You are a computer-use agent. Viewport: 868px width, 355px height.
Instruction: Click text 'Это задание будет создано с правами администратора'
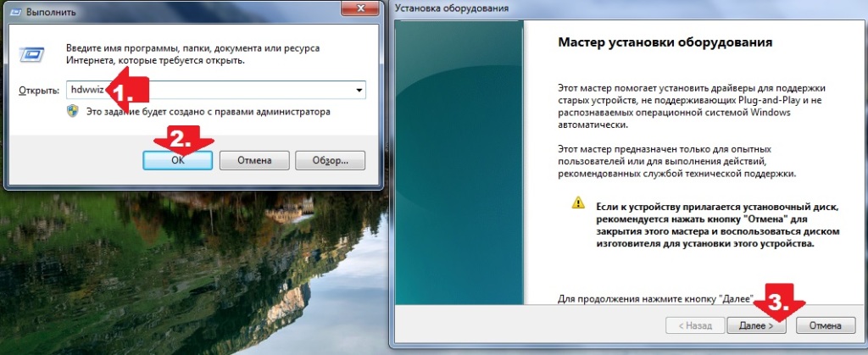208,111
